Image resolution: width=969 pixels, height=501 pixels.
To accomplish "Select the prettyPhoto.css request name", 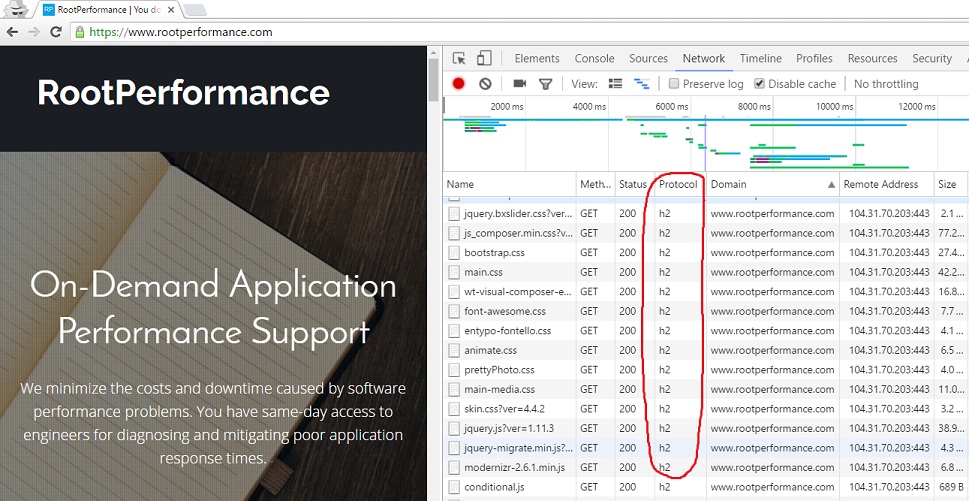I will coord(499,369).
